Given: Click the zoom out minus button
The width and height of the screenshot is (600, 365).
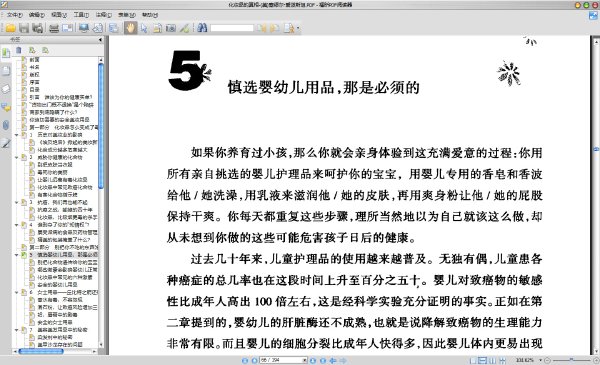Looking at the screenshot, I should point(548,360).
